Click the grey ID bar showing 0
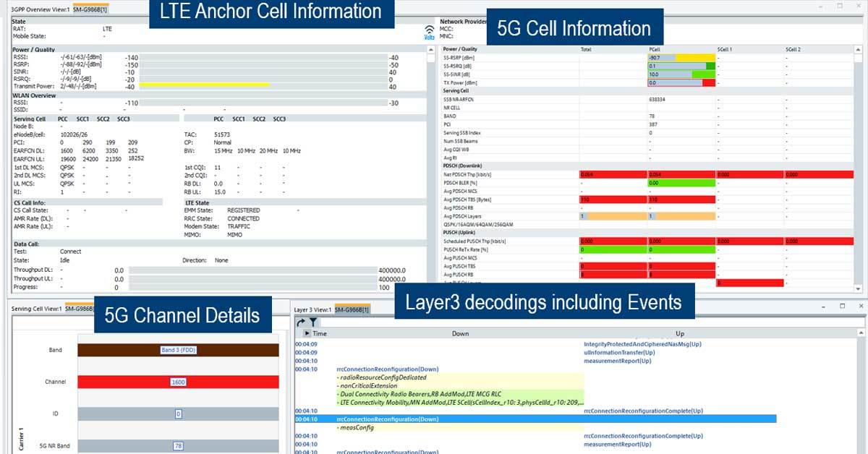The width and height of the screenshot is (868, 454). point(178,414)
